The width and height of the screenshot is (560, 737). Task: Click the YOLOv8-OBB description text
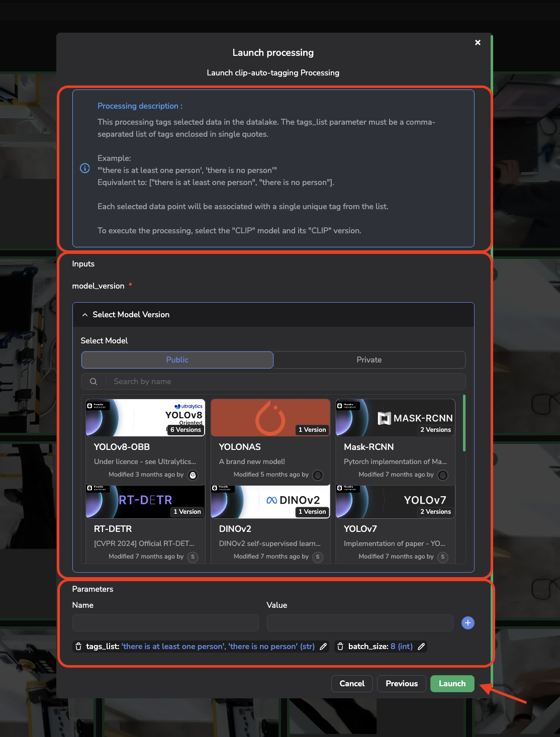point(145,462)
